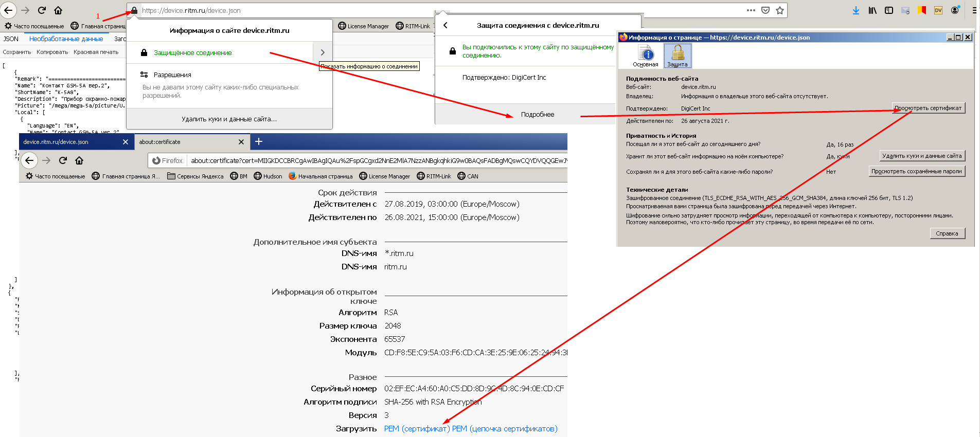Viewport: 980px width, 437px height.
Task: Click the DV extension icon
Action: (x=938, y=10)
